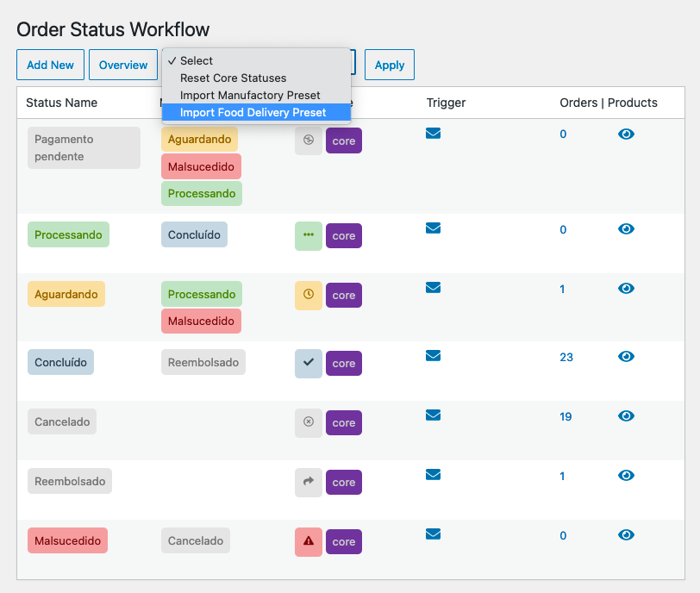Click green dots icon for Processando
This screenshot has height=593, width=700.
coord(309,235)
